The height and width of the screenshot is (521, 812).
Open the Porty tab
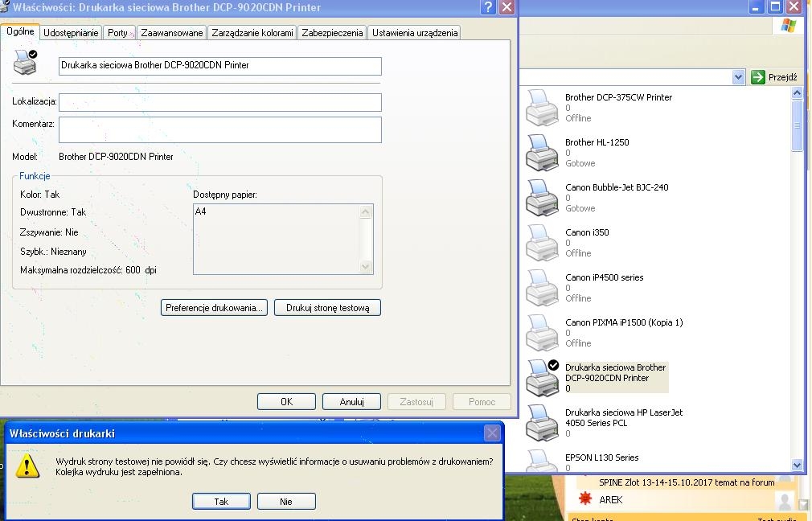(117, 33)
